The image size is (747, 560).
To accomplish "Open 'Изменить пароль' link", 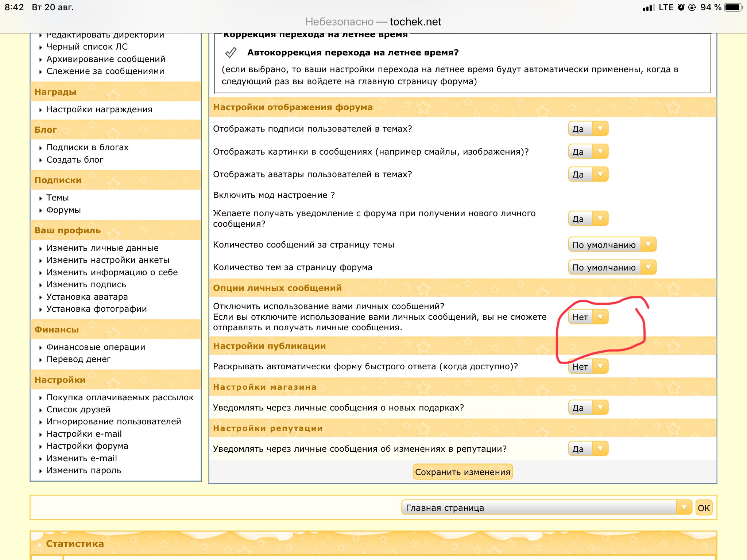I will (x=84, y=470).
